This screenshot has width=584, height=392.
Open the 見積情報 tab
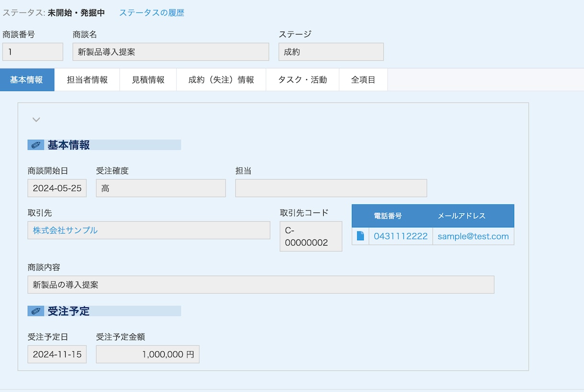[148, 80]
